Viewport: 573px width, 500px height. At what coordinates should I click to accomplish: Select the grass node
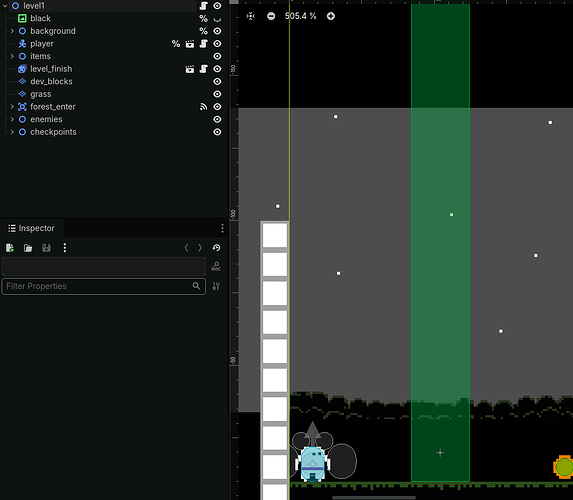[x=41, y=94]
